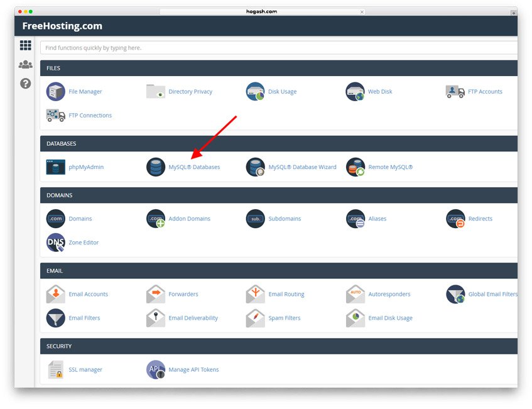The image size is (532, 409).
Task: Open the SSL manager link
Action: [x=85, y=369]
